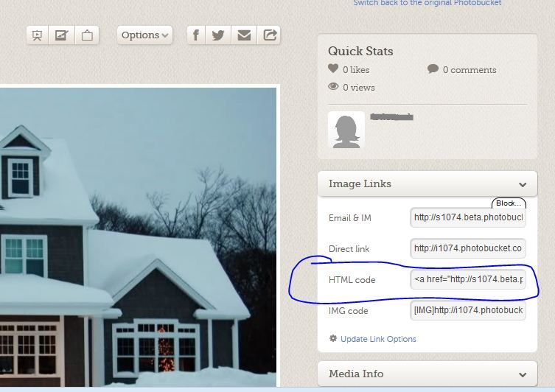Select the HTML code field

click(x=468, y=279)
